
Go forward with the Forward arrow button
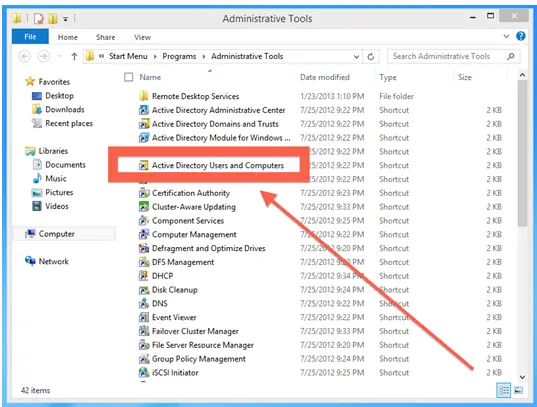coord(43,56)
